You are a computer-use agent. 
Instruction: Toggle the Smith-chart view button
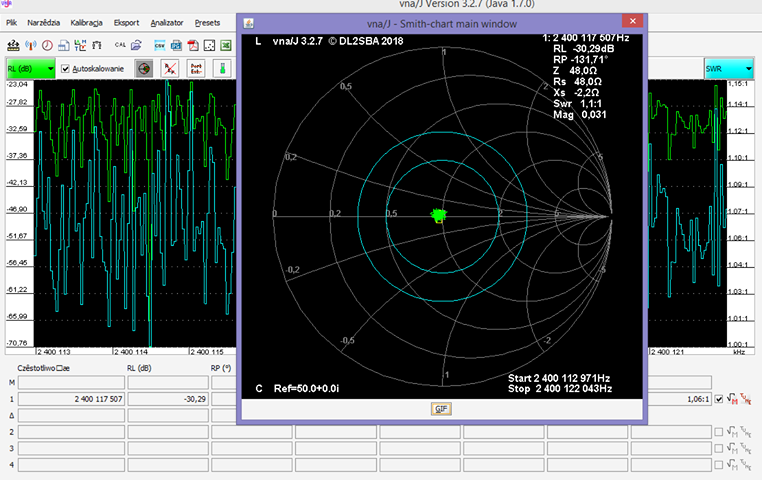click(144, 69)
